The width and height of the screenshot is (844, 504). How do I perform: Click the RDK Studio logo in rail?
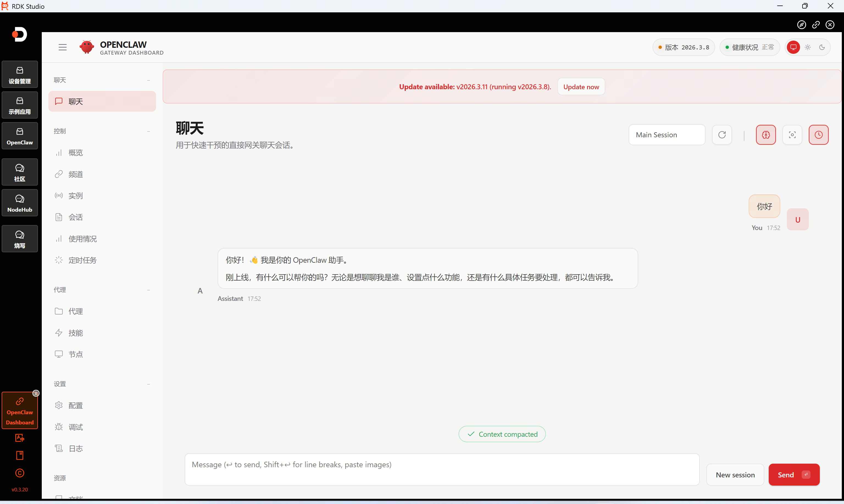pos(20,34)
